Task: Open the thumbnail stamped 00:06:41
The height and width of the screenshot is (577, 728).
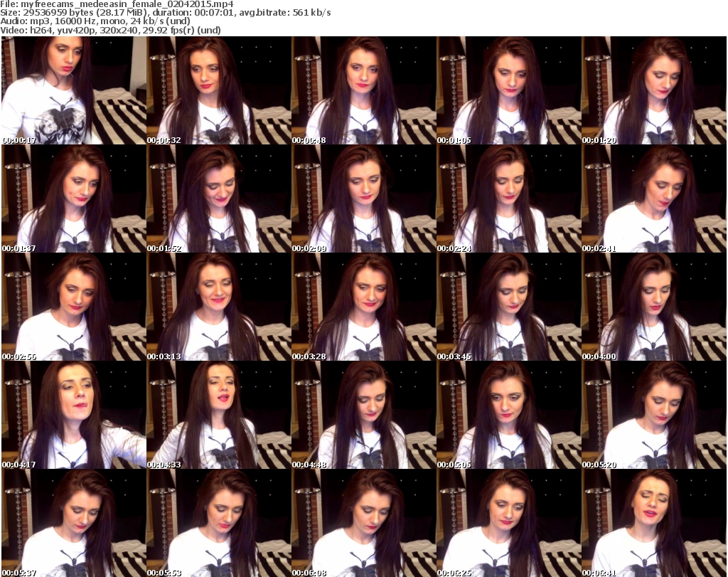Action: pos(654,523)
